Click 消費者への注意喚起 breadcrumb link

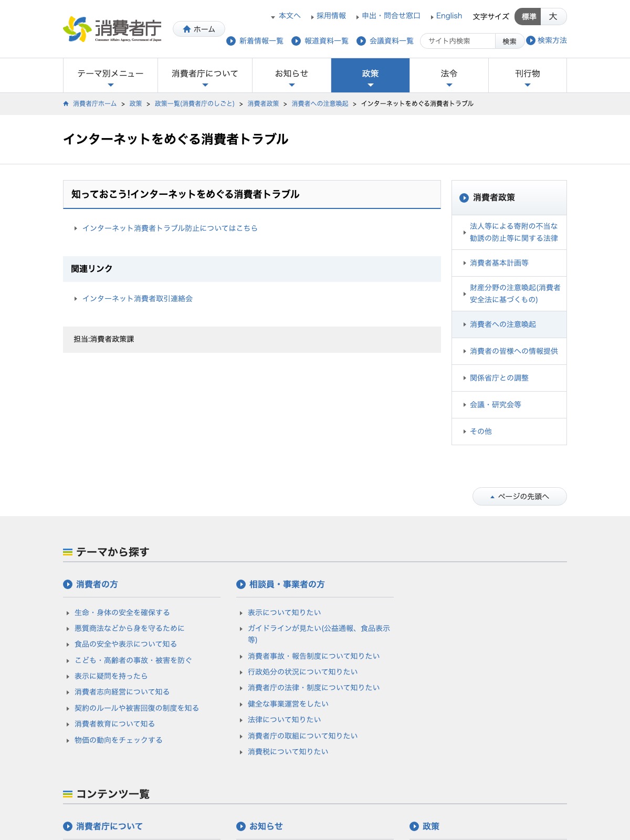[x=320, y=103]
